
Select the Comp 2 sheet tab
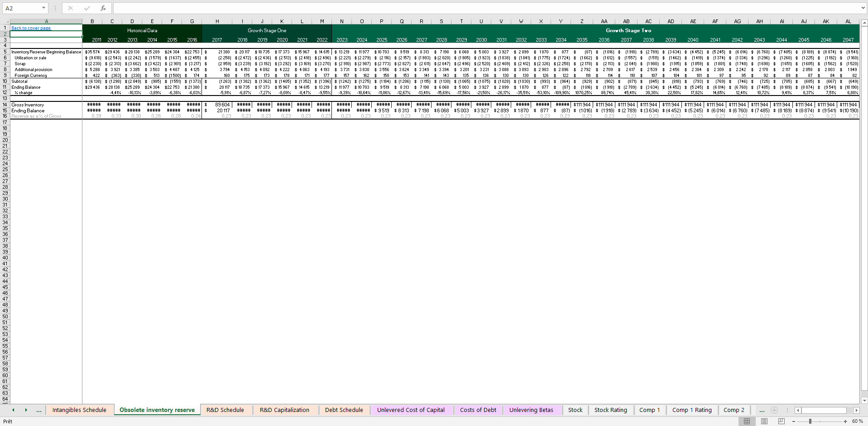click(734, 410)
